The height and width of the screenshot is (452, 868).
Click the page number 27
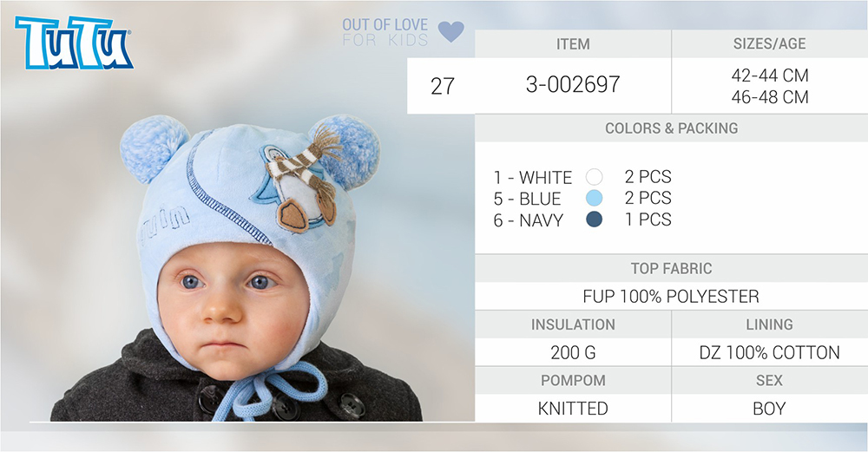point(443,86)
